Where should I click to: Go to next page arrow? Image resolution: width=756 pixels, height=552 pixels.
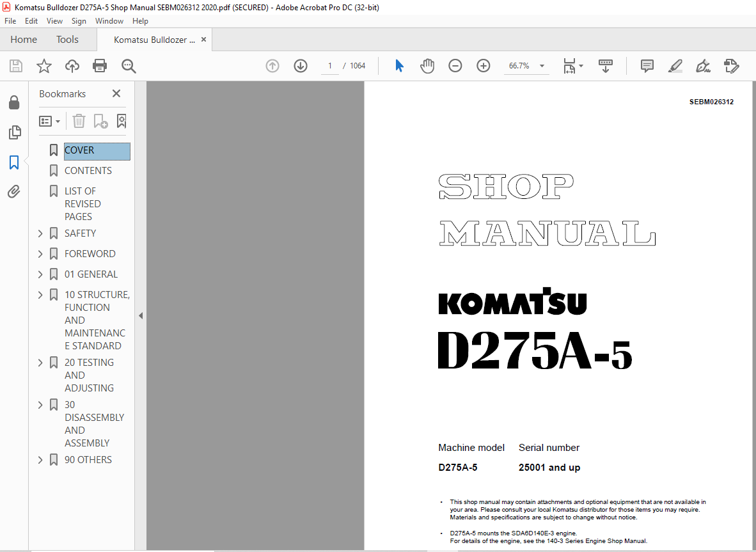(x=301, y=66)
